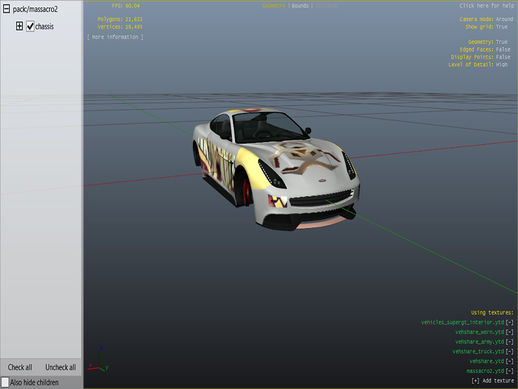
Task: Click the Massacro car model in viewport
Action: pyautogui.click(x=275, y=168)
